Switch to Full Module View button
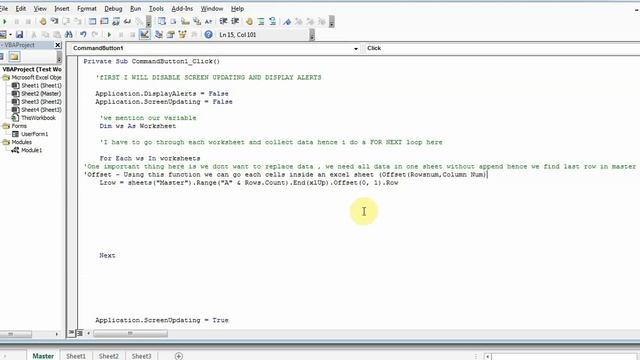The height and width of the screenshot is (360, 640). click(79, 333)
